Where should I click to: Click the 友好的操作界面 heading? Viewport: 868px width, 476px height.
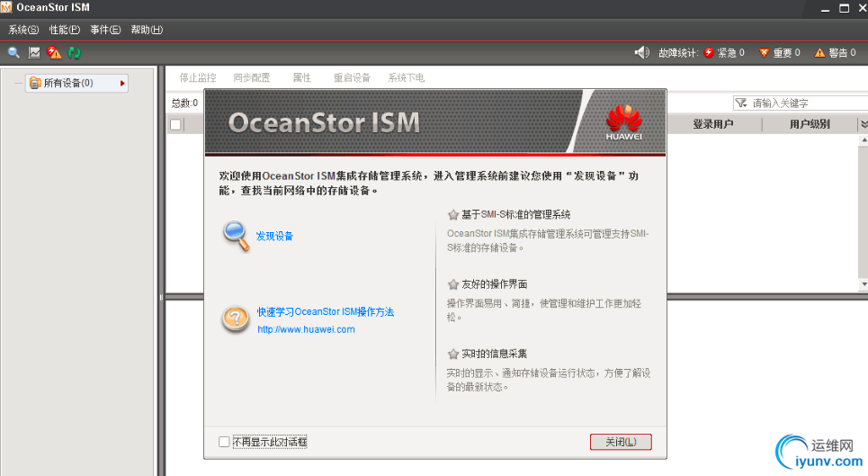495,284
